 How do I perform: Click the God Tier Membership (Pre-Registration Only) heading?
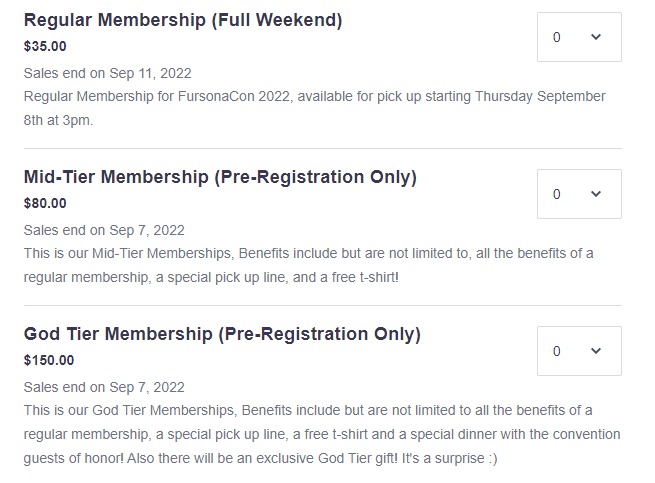click(x=222, y=335)
